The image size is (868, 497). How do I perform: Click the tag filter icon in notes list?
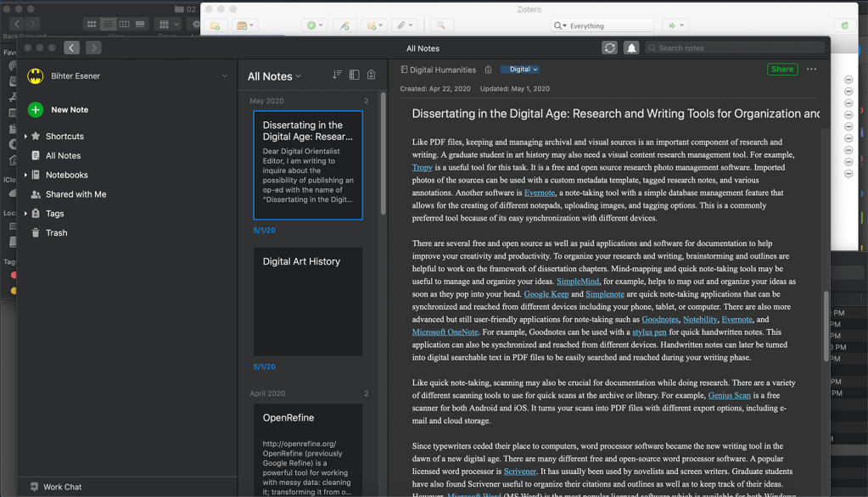pyautogui.click(x=371, y=75)
